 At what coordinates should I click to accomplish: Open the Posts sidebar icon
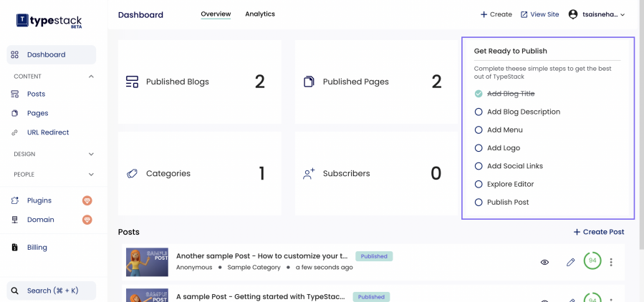pyautogui.click(x=15, y=94)
